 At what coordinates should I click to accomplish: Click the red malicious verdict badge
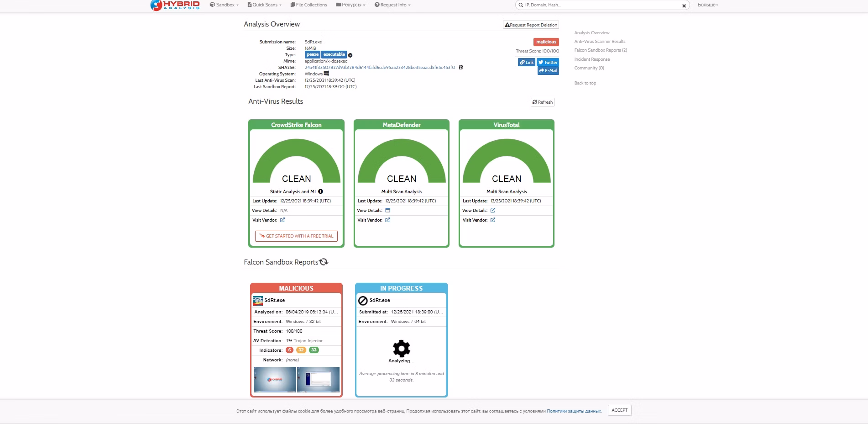point(546,42)
